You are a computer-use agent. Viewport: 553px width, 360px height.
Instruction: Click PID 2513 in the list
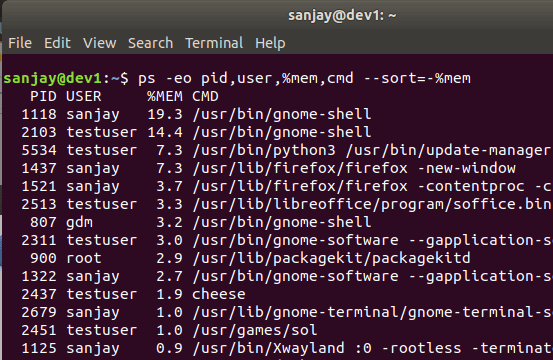(39, 204)
